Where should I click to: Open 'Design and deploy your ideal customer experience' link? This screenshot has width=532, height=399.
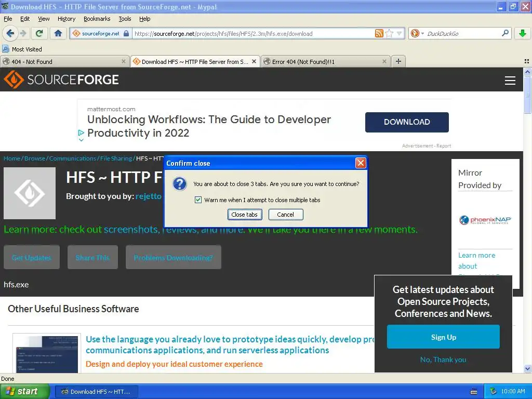[x=174, y=364]
